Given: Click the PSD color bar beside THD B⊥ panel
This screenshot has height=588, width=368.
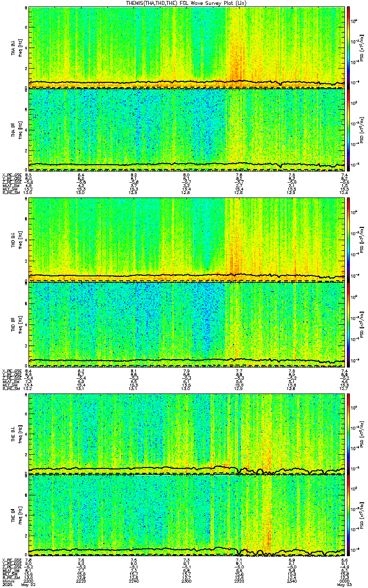Looking at the screenshot, I should point(348,240).
